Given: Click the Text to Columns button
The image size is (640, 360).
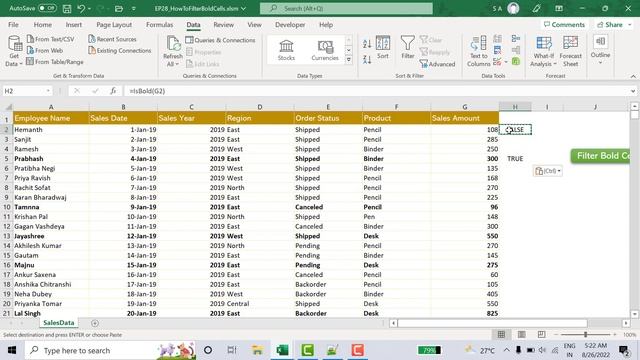Looking at the screenshot, I should pos(478,51).
